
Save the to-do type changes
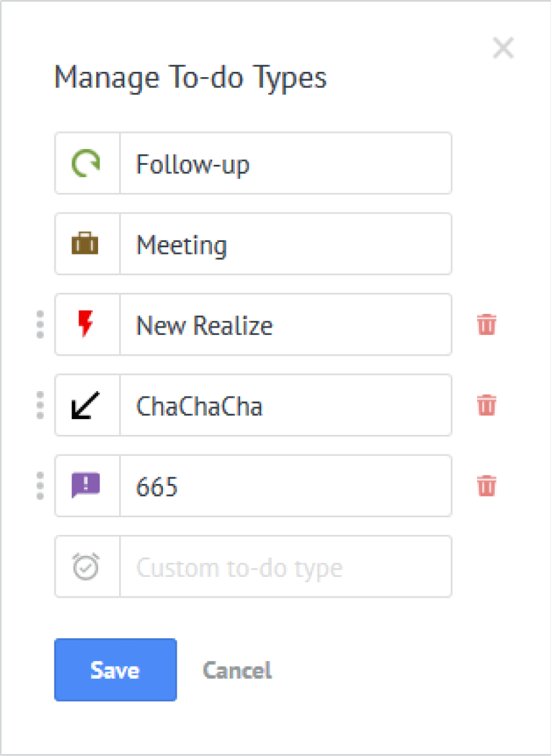pos(115,670)
